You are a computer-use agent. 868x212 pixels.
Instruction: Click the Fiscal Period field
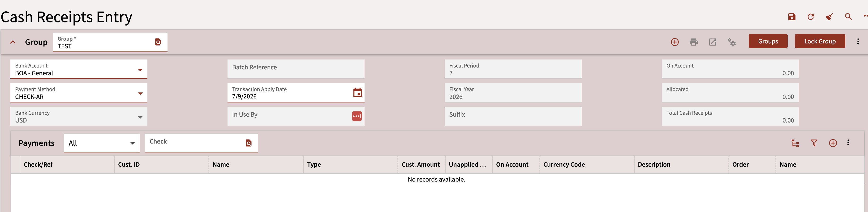513,69
